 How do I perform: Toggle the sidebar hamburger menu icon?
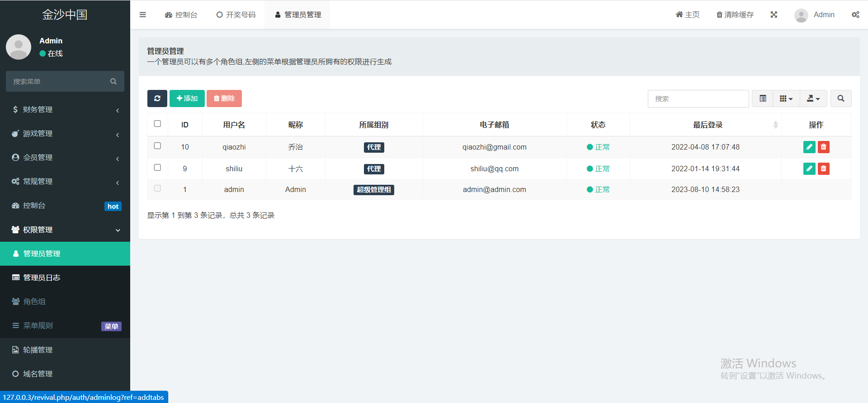coord(143,14)
